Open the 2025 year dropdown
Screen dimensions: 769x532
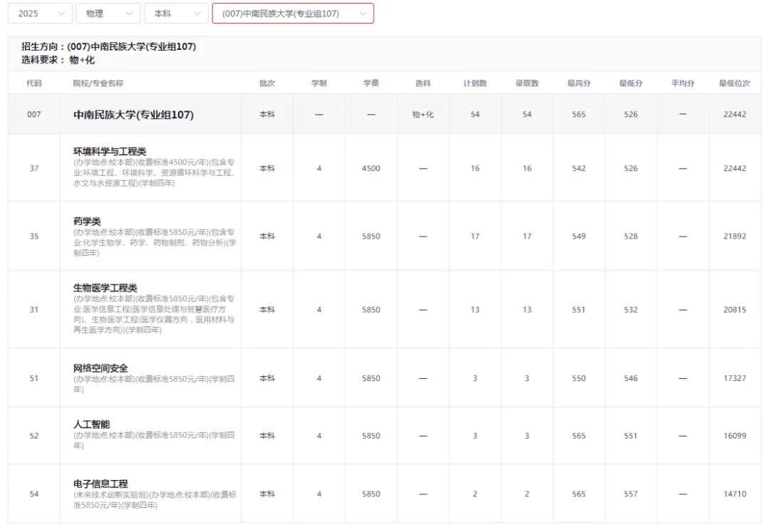coord(40,14)
